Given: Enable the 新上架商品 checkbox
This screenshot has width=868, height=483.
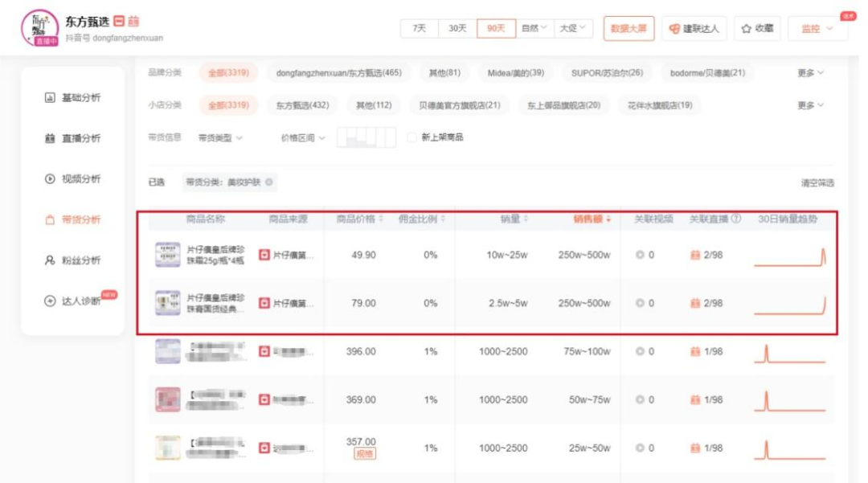Looking at the screenshot, I should pos(411,137).
